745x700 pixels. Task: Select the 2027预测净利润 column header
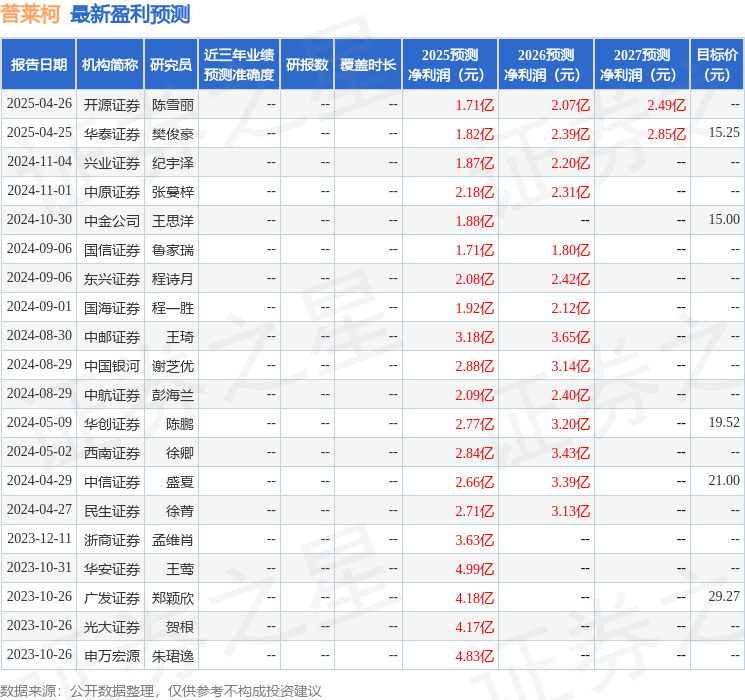[642, 65]
